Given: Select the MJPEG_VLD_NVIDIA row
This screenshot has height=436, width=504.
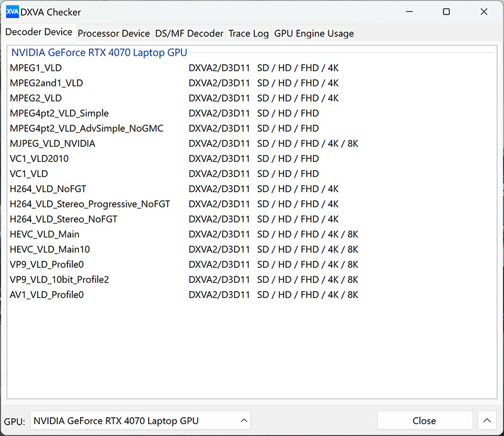Looking at the screenshot, I should tap(52, 144).
